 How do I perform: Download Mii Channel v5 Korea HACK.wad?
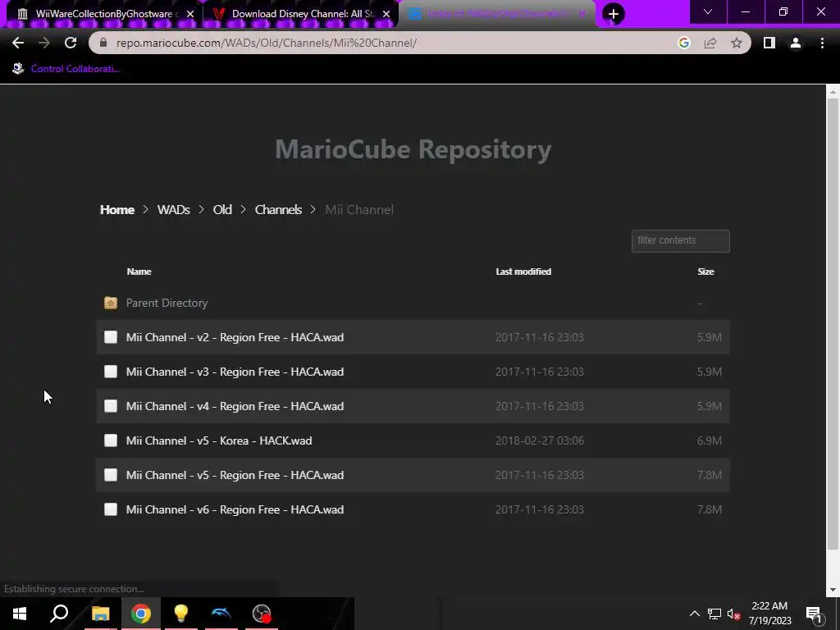218,441
